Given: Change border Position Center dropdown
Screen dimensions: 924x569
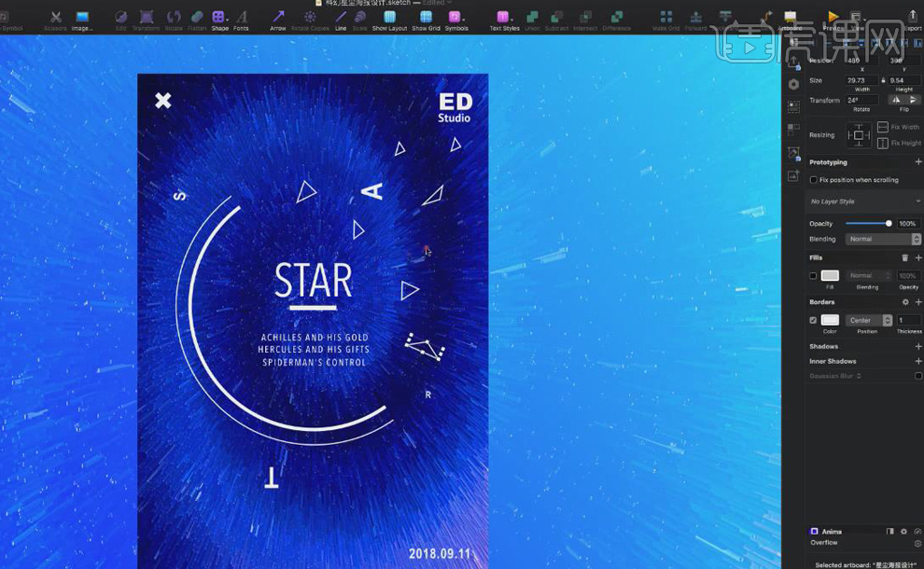Looking at the screenshot, I should tap(869, 320).
